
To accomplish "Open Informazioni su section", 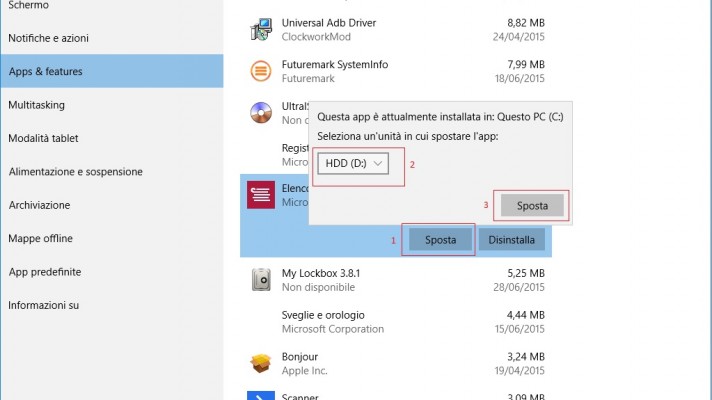I will tap(44, 305).
